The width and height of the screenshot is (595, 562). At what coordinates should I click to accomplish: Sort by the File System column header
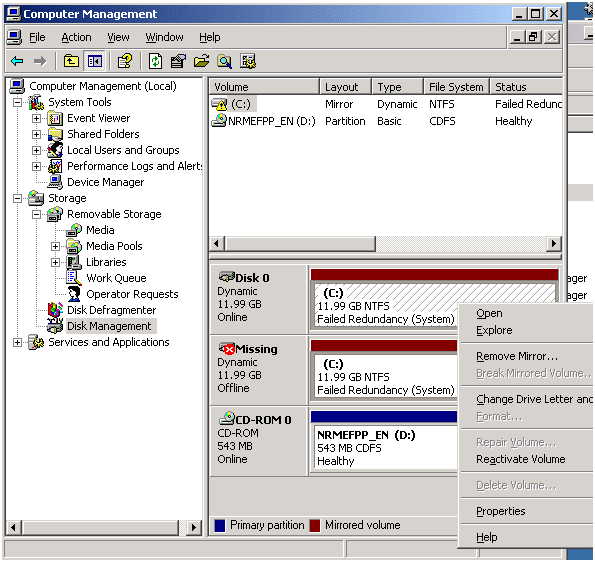pyautogui.click(x=456, y=87)
